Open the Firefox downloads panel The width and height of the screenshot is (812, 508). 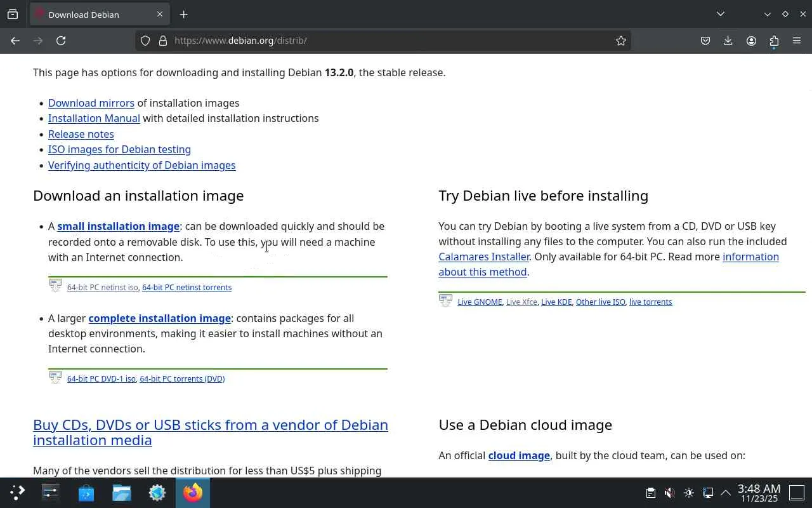[x=728, y=41]
